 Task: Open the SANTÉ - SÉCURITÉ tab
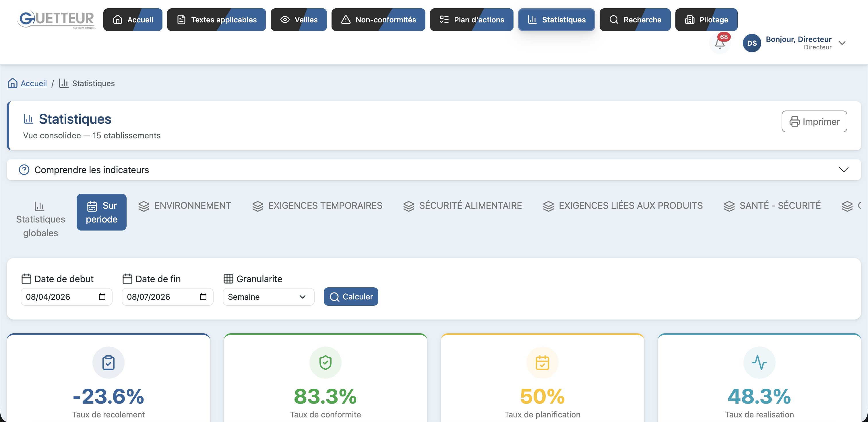point(772,206)
